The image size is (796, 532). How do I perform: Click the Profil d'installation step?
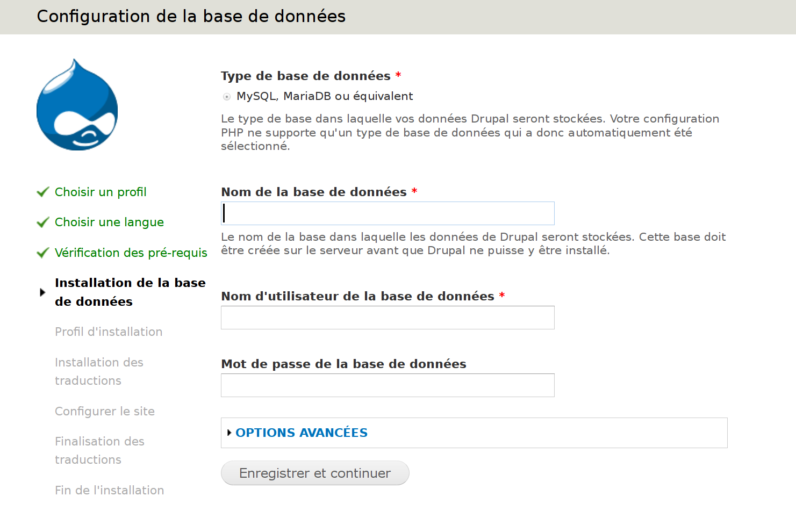(x=109, y=332)
